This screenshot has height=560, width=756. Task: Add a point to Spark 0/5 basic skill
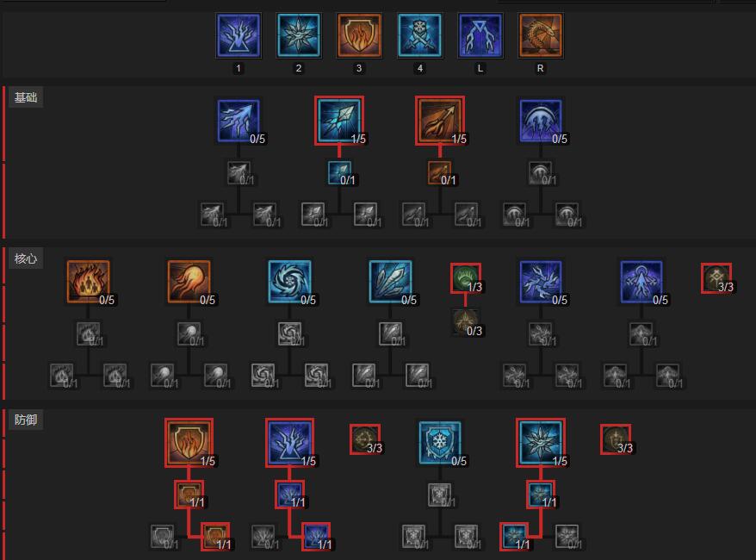(x=239, y=121)
